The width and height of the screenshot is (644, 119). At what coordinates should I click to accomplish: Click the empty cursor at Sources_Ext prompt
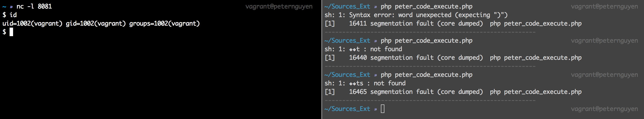coord(383,109)
